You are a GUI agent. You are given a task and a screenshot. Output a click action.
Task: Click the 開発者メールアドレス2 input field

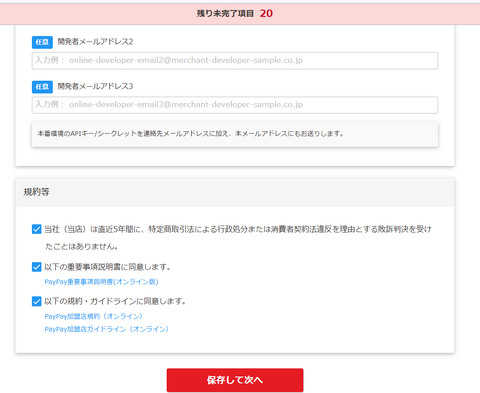(235, 60)
